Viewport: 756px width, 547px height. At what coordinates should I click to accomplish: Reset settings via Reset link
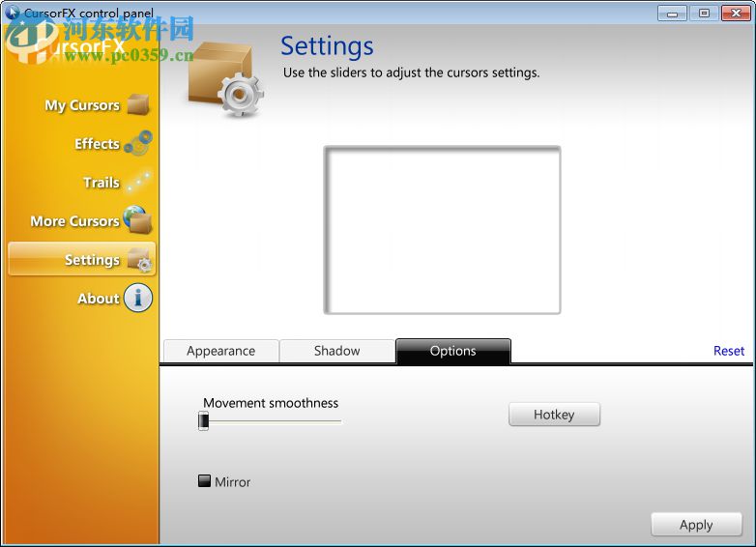pyautogui.click(x=729, y=351)
